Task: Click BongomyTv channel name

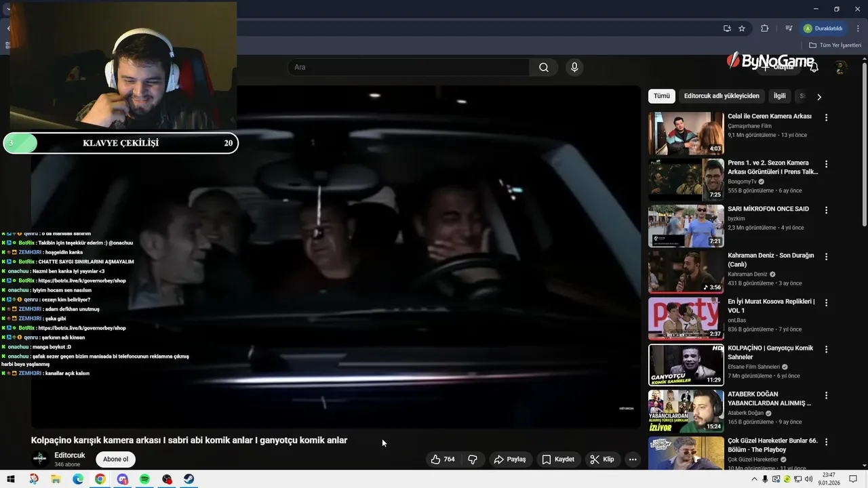Action: [742, 182]
